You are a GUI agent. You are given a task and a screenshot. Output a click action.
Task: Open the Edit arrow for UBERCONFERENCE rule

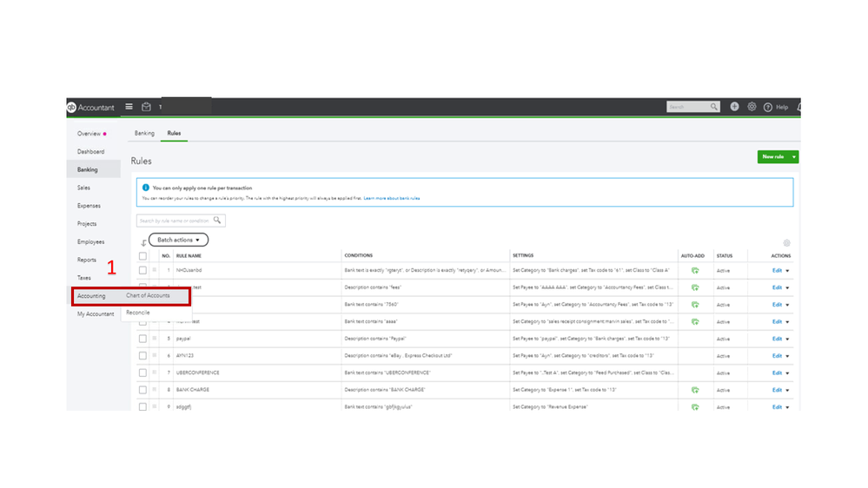coord(787,373)
